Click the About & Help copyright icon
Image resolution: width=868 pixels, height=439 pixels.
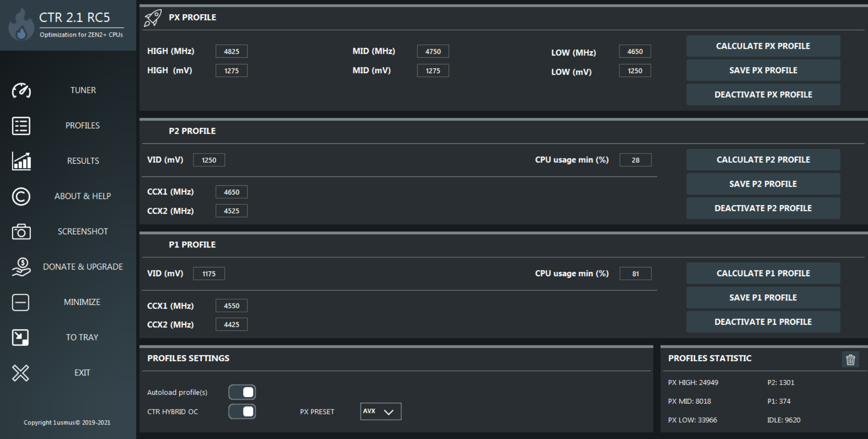click(21, 196)
